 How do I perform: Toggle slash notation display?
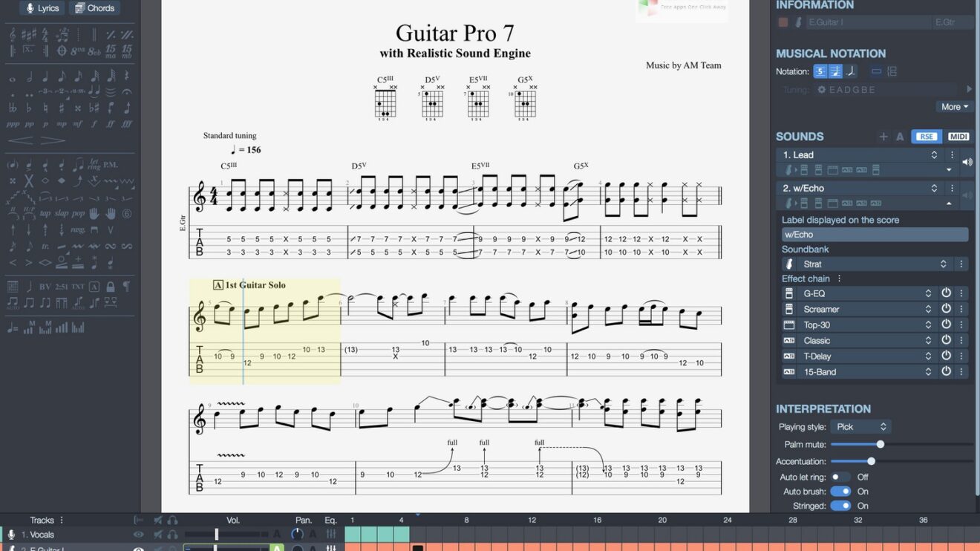(851, 71)
